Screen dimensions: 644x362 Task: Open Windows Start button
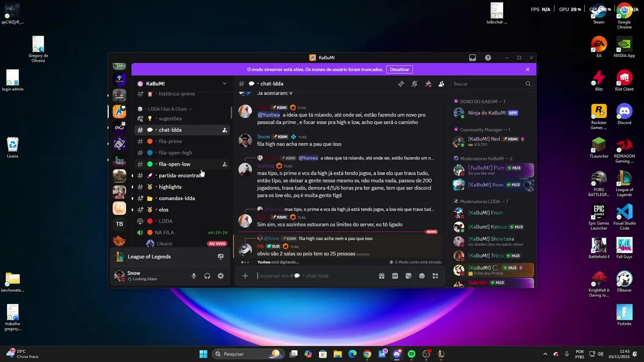pos(203,354)
